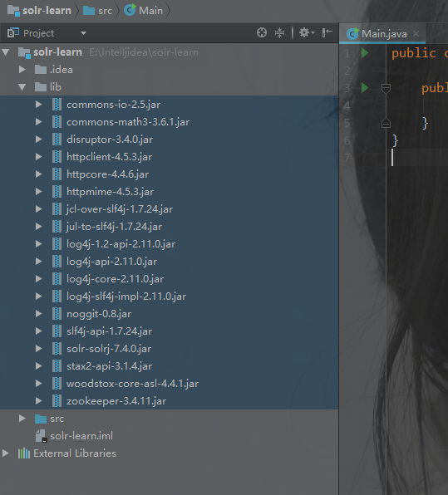The height and width of the screenshot is (495, 448).
Task: Click the httpcore-4.4.6.jar archive icon
Action: (57, 174)
